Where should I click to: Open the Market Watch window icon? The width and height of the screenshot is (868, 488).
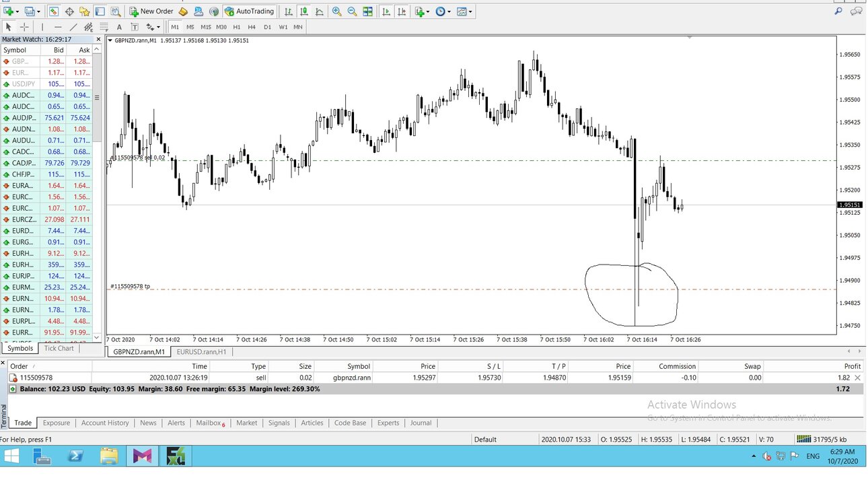pyautogui.click(x=54, y=11)
